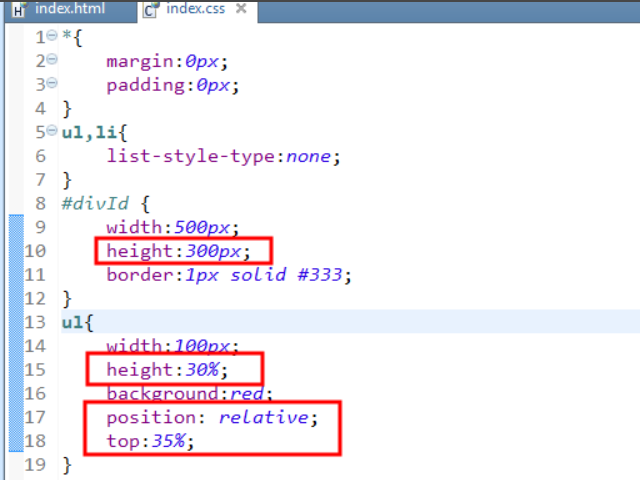Click the 'height:30%;' declaration
640x480 pixels.
[167, 370]
